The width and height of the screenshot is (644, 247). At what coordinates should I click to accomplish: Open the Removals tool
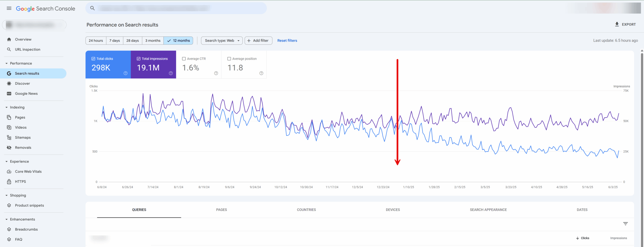[23, 147]
